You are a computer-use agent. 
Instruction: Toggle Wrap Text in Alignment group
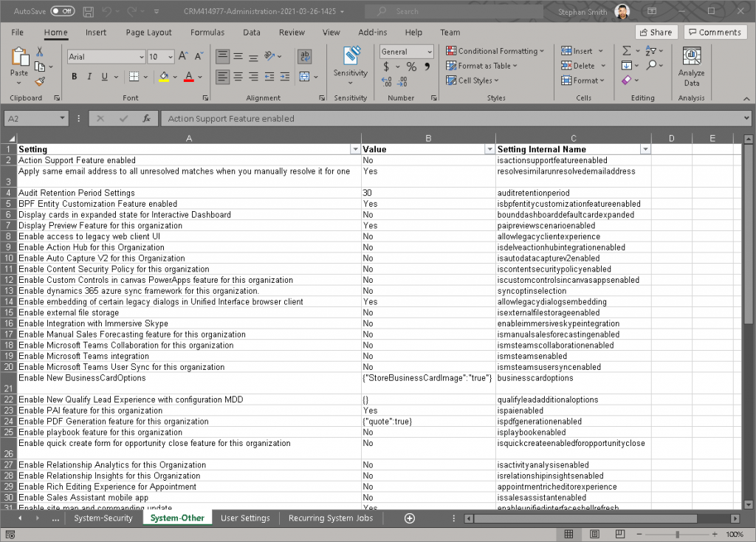pos(304,57)
